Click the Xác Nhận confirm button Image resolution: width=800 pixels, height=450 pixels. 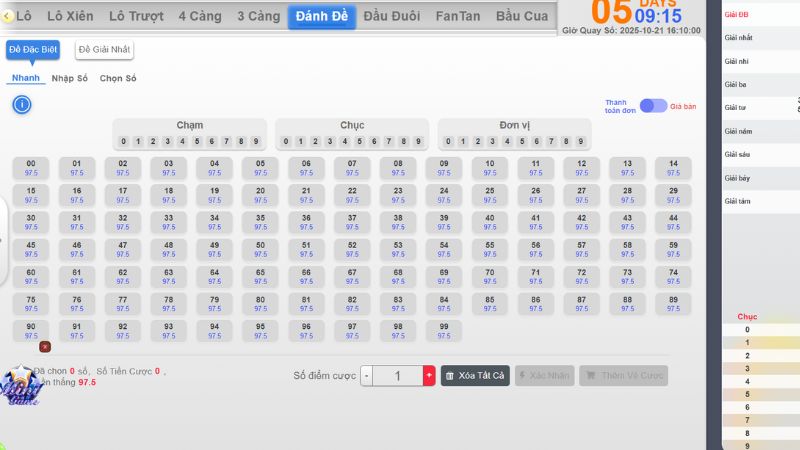click(x=544, y=376)
